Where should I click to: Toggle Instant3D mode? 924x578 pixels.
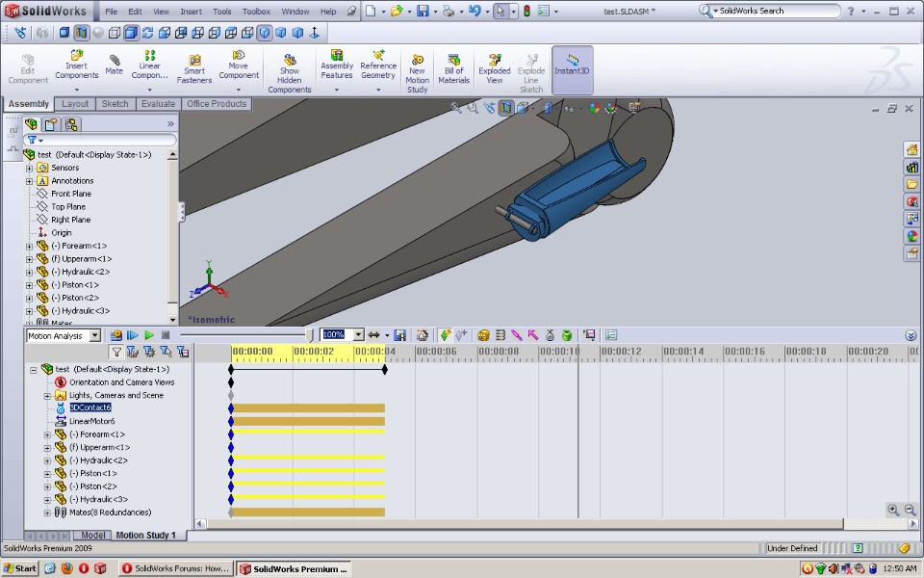click(572, 69)
